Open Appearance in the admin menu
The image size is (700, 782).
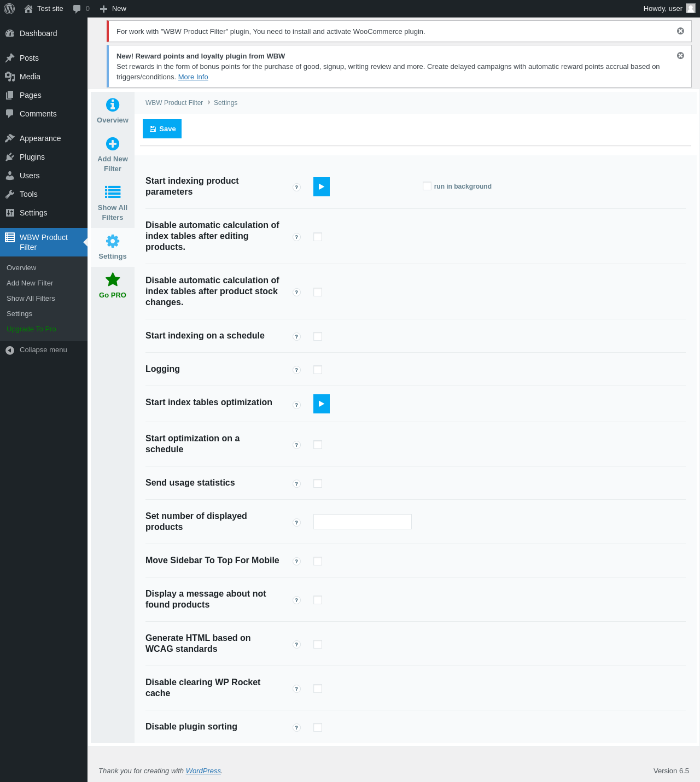pos(44,138)
